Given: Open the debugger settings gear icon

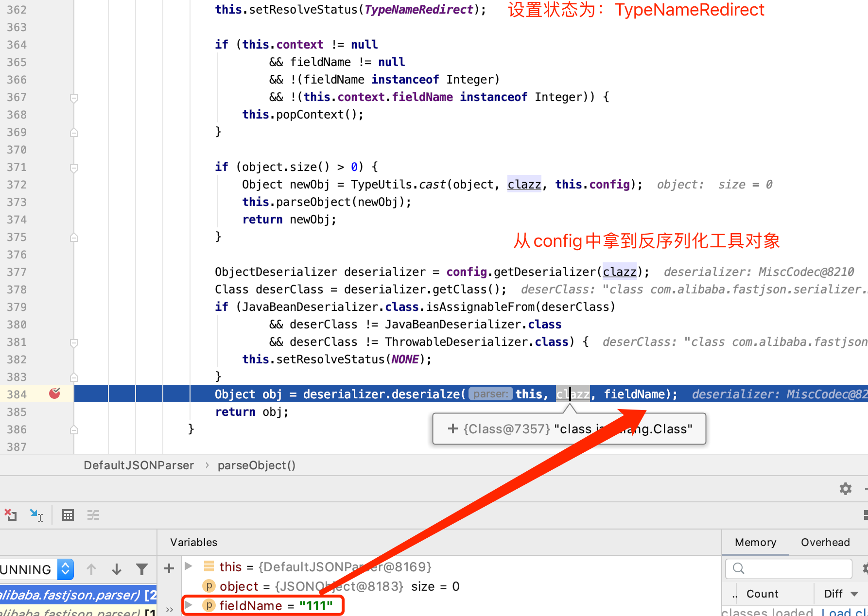Looking at the screenshot, I should tap(845, 489).
